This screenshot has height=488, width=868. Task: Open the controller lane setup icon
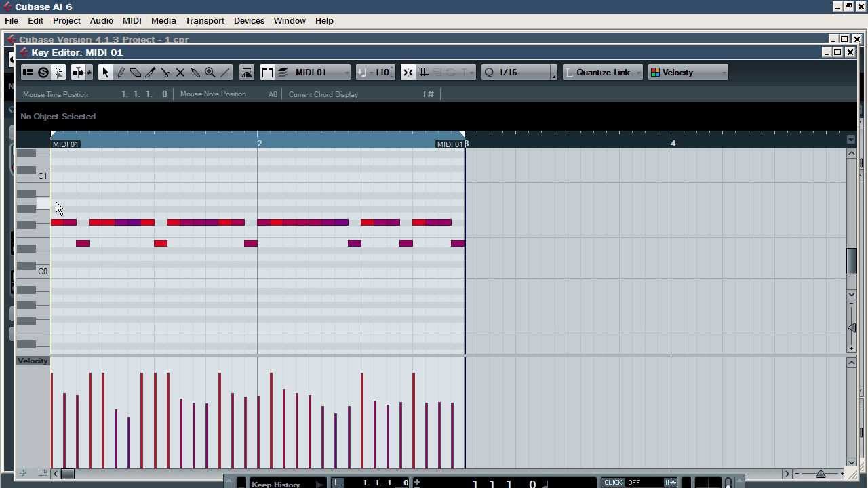42,473
